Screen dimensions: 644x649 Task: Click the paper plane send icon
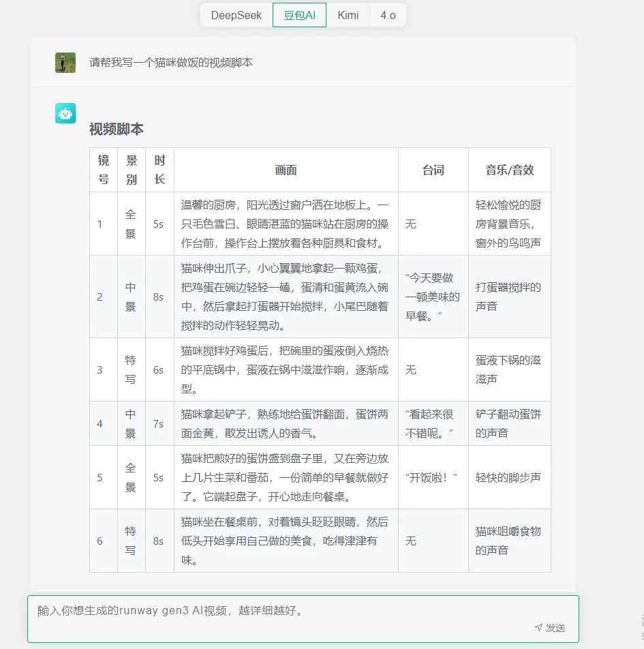pos(538,627)
